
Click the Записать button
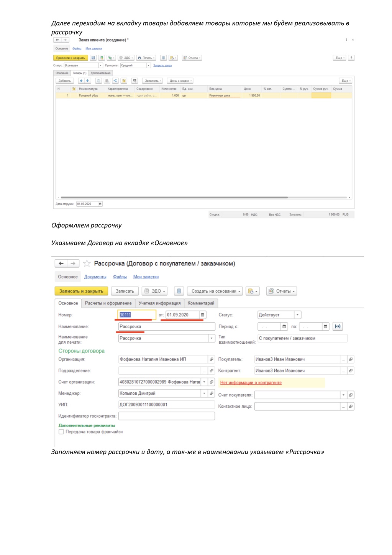(125, 291)
